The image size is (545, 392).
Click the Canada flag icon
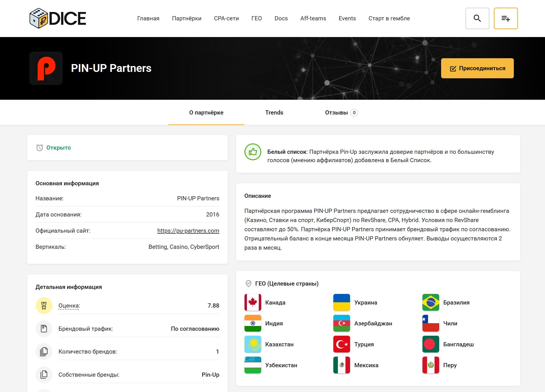[253, 302]
